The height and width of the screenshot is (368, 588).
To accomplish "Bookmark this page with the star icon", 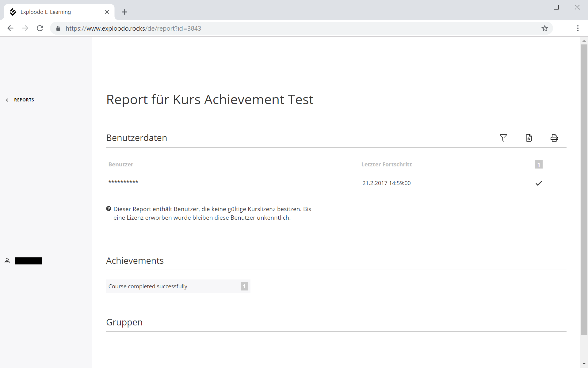I will pyautogui.click(x=544, y=28).
